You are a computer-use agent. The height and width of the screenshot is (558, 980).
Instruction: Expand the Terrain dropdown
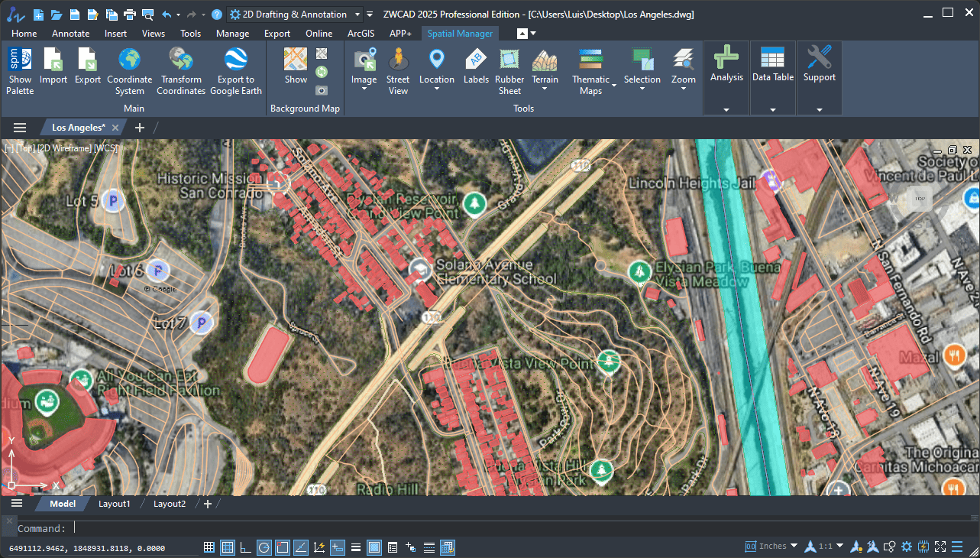point(545,89)
